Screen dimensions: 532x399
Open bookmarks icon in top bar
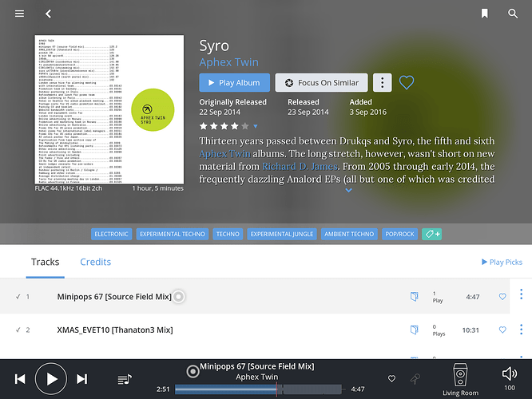coord(485,14)
